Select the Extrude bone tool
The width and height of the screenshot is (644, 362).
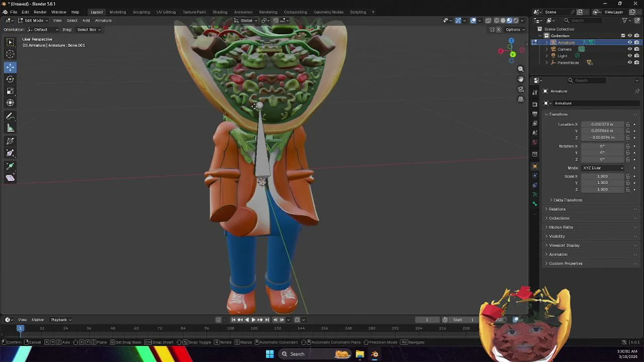tap(10, 166)
